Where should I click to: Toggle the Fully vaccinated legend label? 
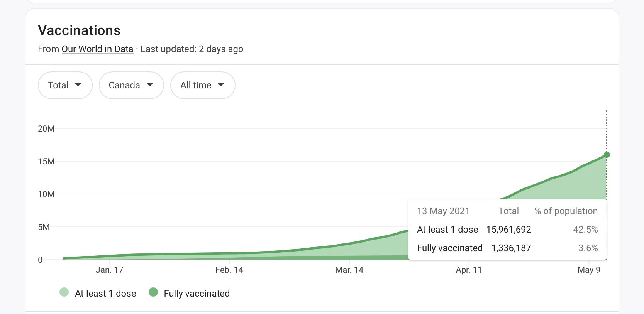[197, 294]
